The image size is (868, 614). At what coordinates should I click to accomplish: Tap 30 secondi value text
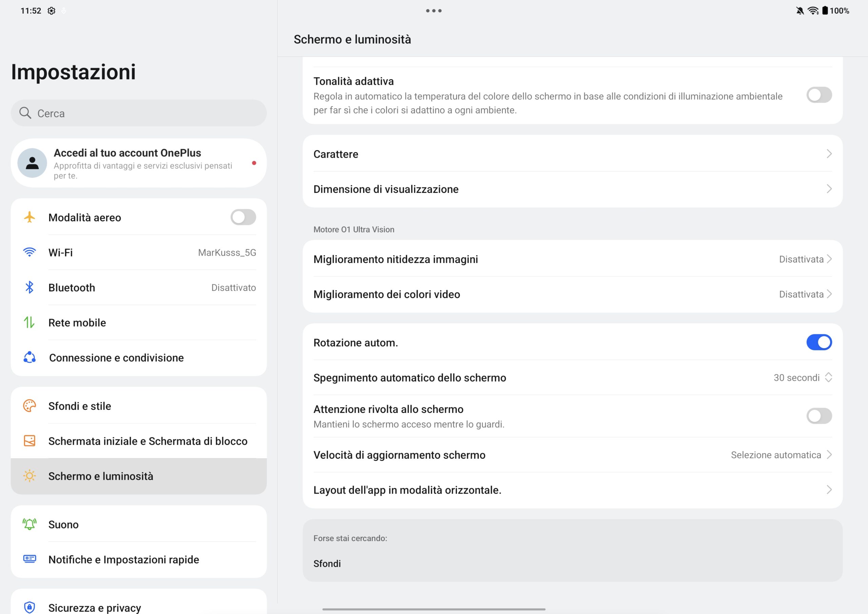(796, 378)
